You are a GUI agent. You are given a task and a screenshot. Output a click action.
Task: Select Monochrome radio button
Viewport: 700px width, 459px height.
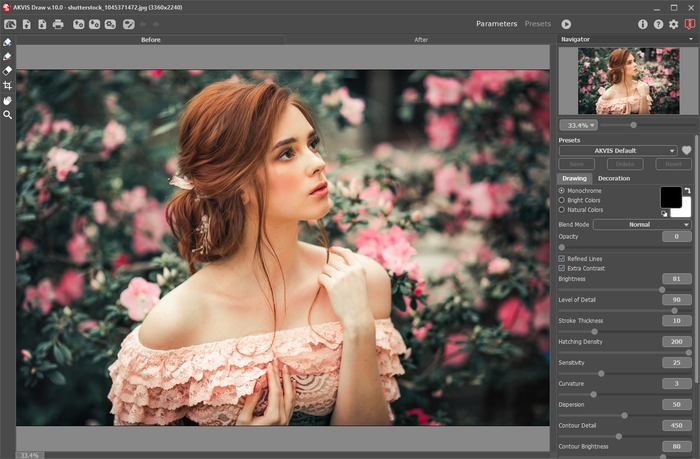pyautogui.click(x=562, y=191)
